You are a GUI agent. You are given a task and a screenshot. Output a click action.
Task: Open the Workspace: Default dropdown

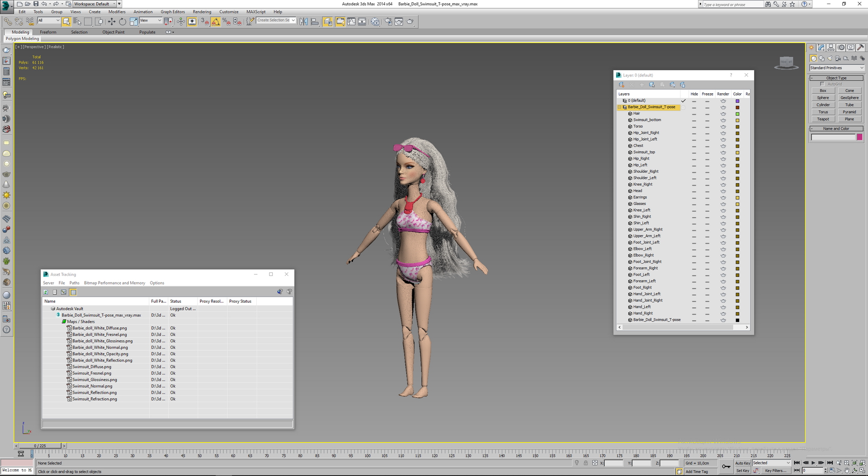[94, 4]
